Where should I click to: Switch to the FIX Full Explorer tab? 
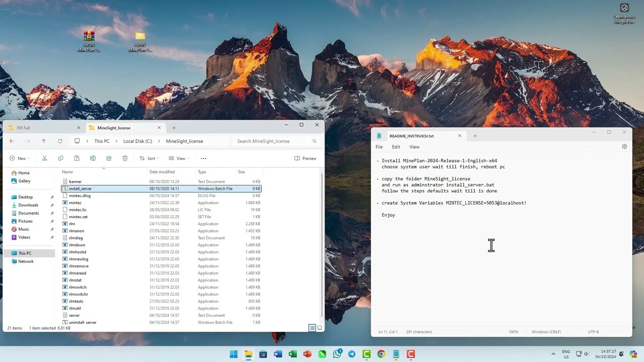click(x=44, y=128)
